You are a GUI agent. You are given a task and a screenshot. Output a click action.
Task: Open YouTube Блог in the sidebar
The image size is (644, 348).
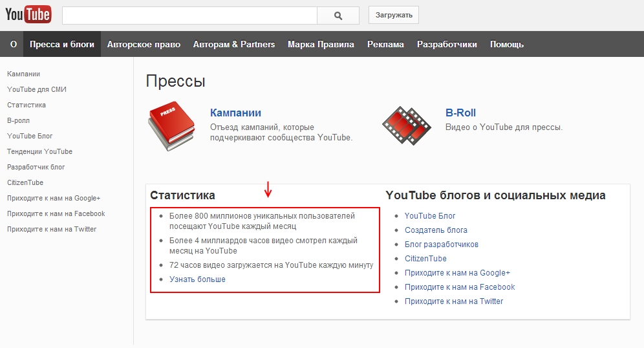click(30, 136)
